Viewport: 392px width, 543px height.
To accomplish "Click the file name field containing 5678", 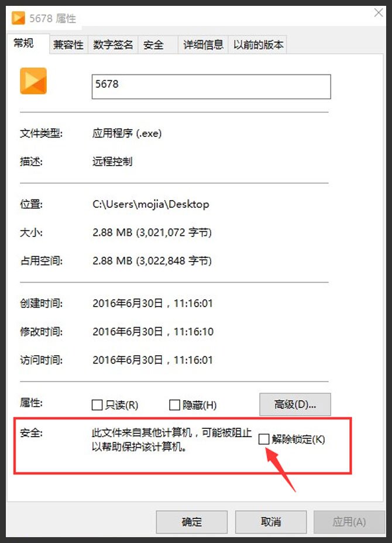I will point(211,87).
